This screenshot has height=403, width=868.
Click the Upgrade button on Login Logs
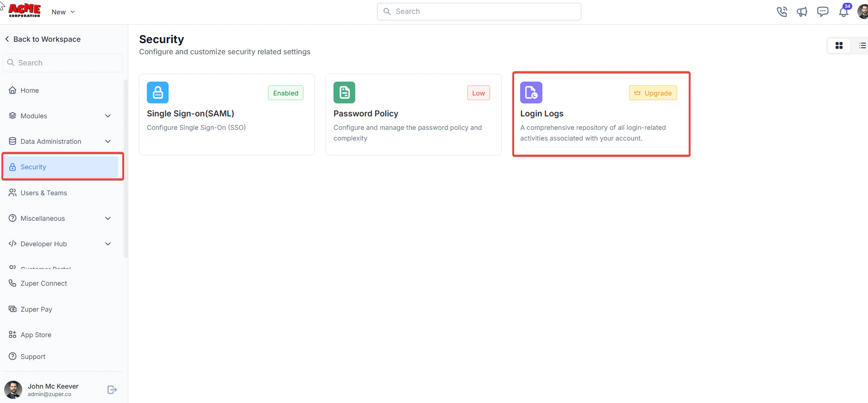(653, 93)
